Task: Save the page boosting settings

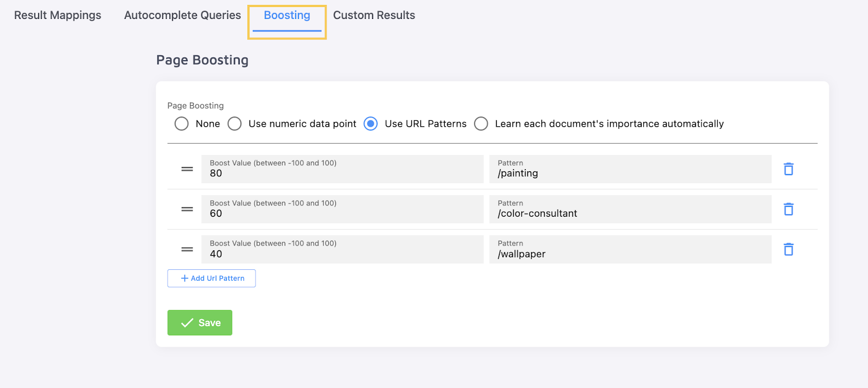Action: [x=200, y=322]
